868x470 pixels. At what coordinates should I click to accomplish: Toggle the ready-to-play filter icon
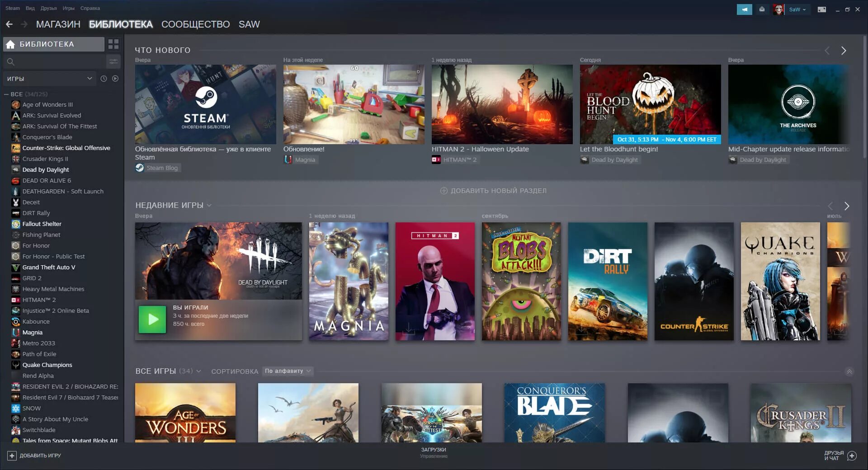click(x=115, y=79)
